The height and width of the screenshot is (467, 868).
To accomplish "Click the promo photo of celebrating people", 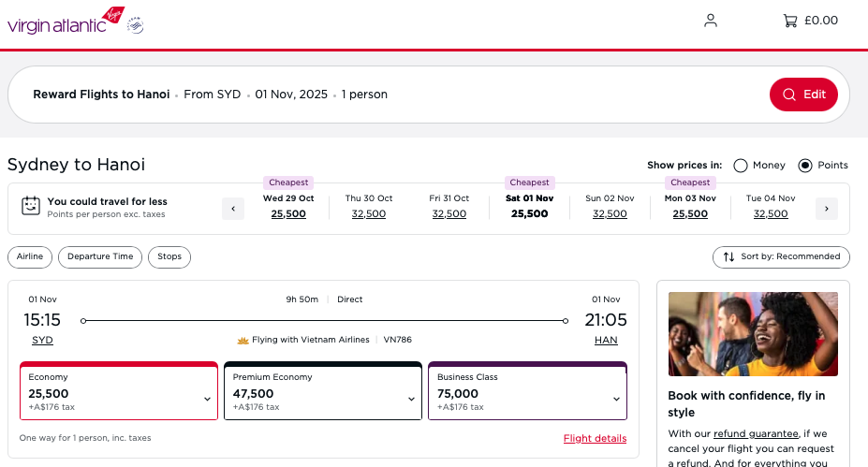I will [753, 334].
